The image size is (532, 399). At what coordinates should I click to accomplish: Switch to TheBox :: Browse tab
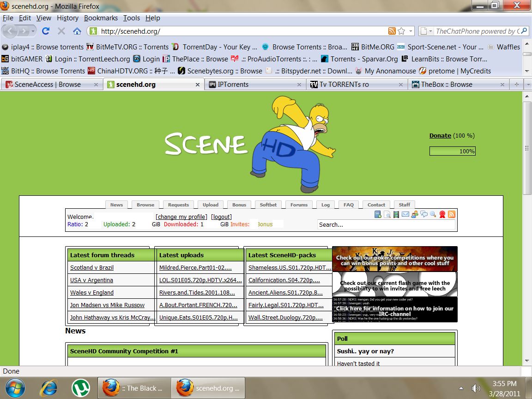coord(458,85)
